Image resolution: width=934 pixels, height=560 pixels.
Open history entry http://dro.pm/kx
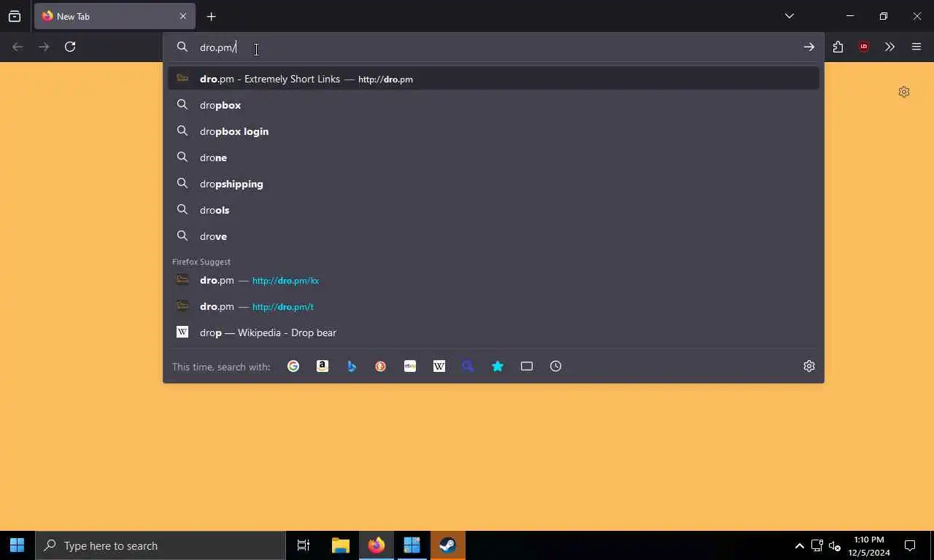tap(493, 280)
